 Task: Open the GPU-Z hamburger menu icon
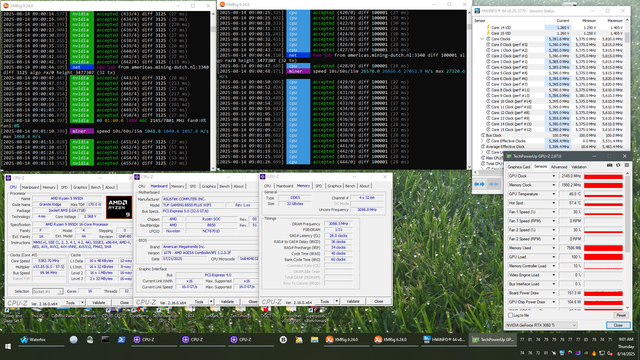[x=627, y=166]
